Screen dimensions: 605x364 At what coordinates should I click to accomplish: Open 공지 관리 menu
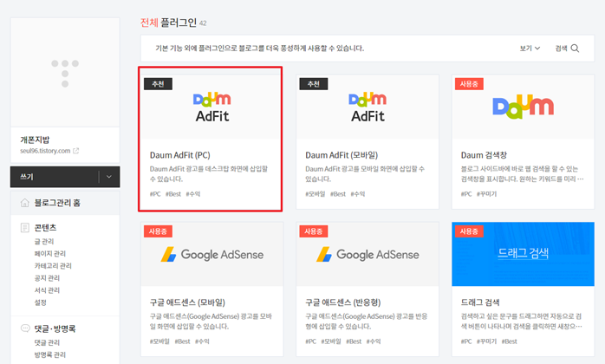click(47, 278)
